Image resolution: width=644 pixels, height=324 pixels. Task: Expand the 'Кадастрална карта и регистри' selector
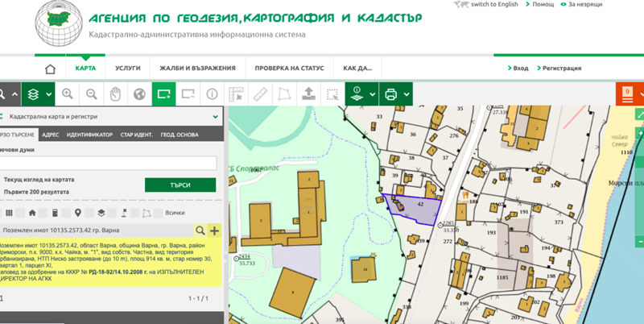tap(215, 117)
